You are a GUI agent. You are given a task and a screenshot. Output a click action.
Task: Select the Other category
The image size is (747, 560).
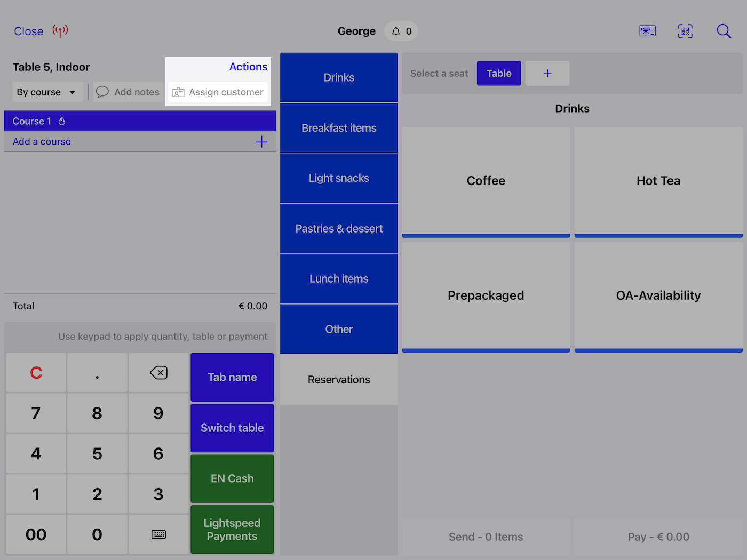tap(339, 329)
